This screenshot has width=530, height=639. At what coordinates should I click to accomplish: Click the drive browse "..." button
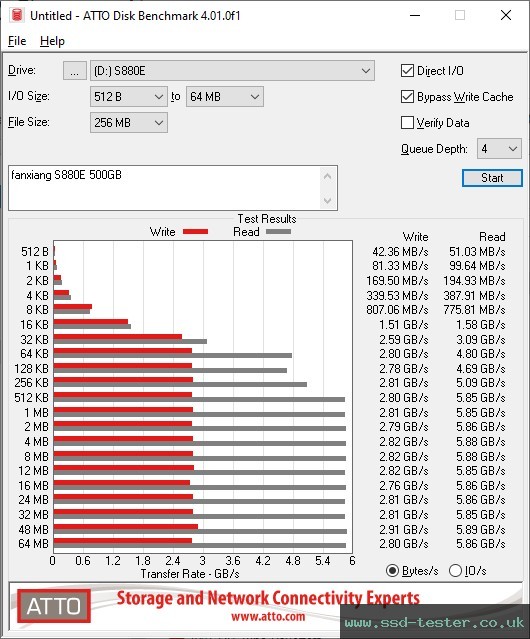click(75, 71)
